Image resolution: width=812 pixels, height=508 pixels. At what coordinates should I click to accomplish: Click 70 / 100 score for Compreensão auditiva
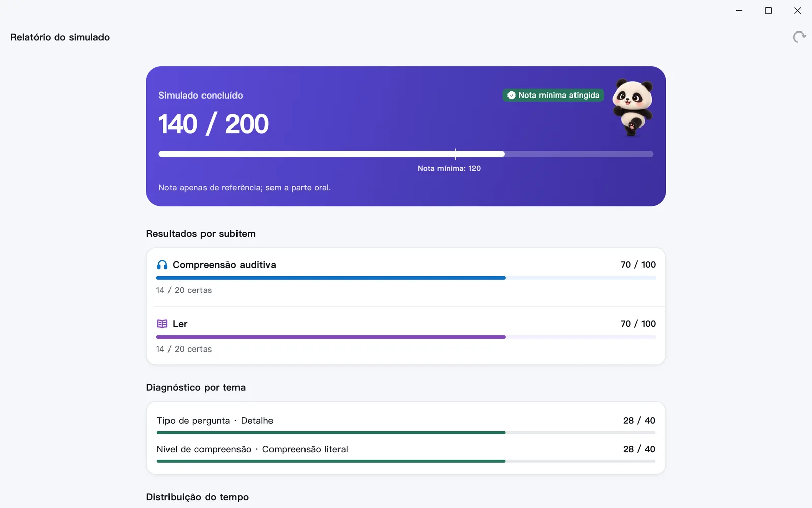coord(638,265)
